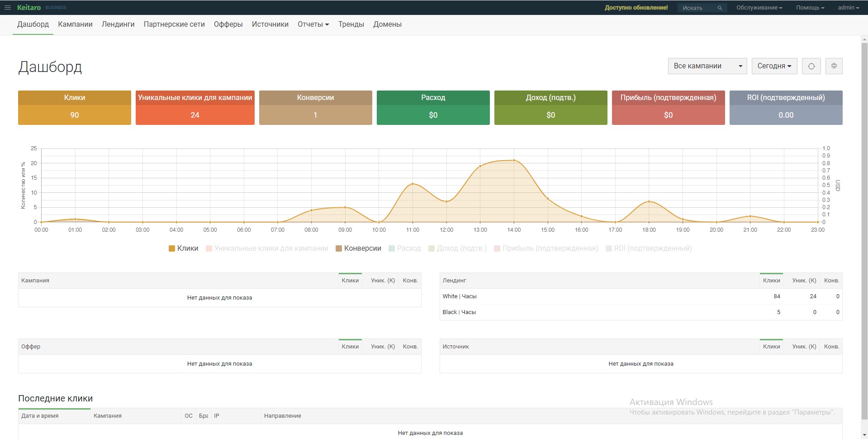The image size is (868, 439).
Task: Sort Источник table by Клики column
Action: click(x=771, y=347)
